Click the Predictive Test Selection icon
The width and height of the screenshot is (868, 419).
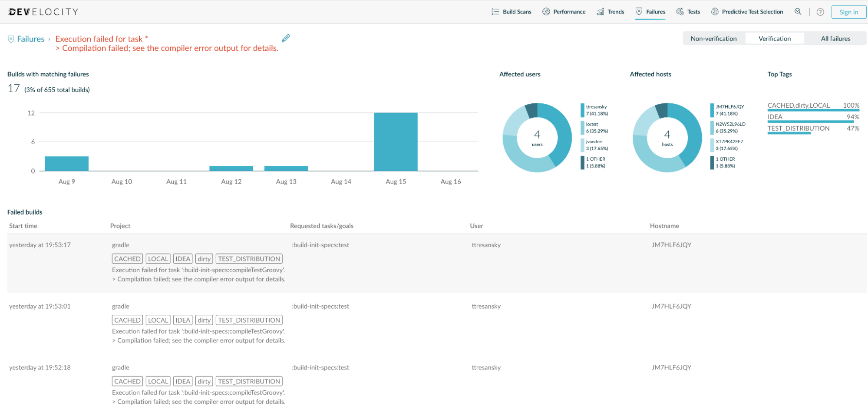715,12
